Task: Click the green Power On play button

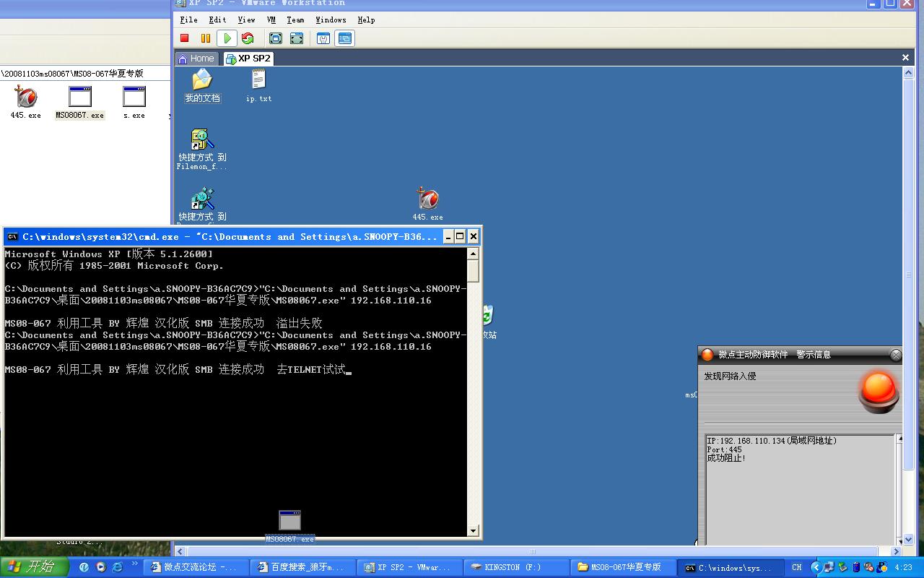Action: [x=227, y=38]
